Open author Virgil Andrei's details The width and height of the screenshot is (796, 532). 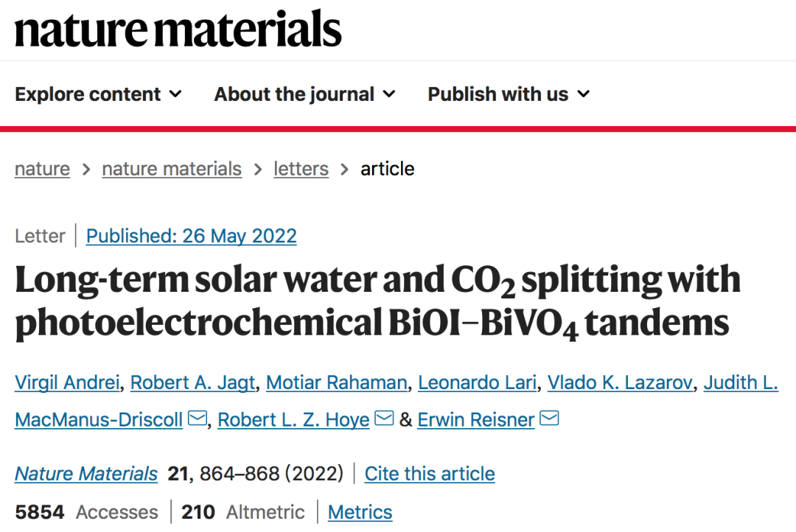pos(67,382)
